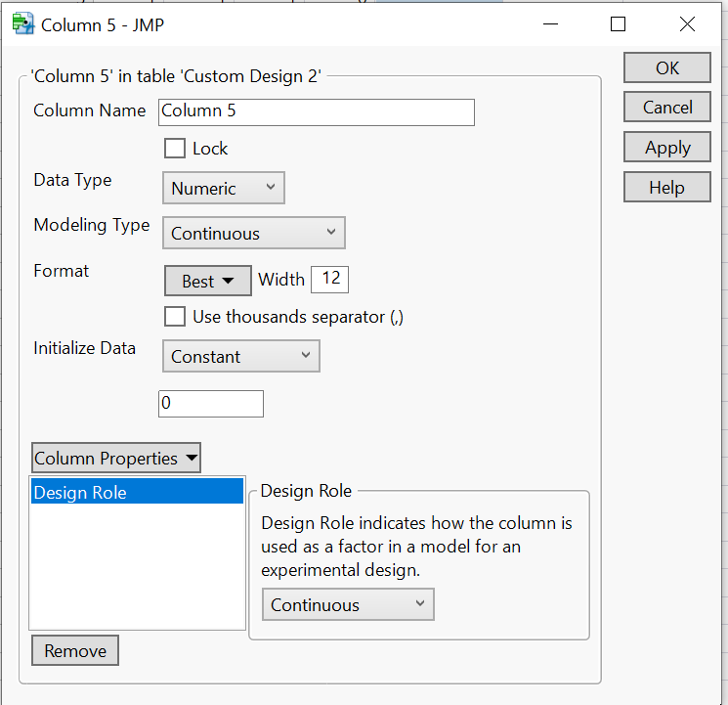728x705 pixels.
Task: Select Design Role in properties list
Action: click(137, 493)
